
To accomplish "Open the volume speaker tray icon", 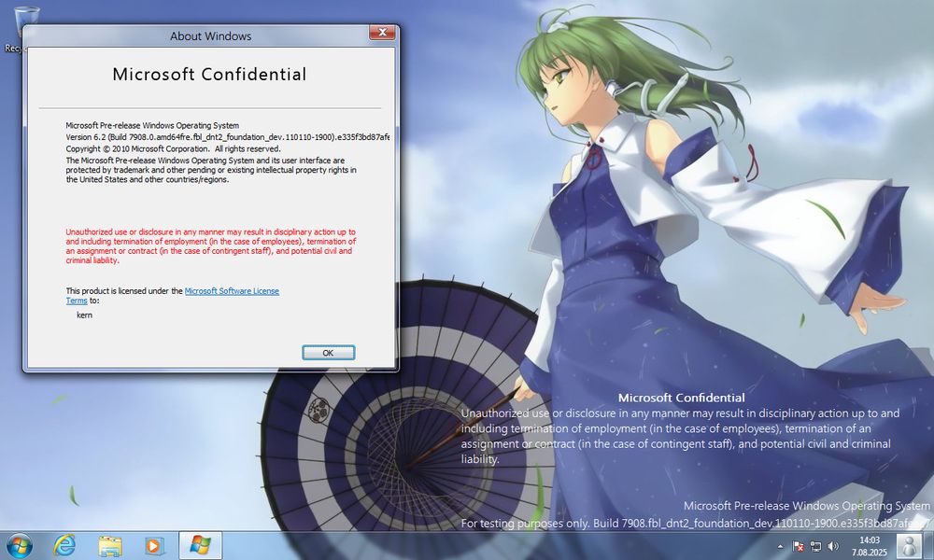I will 833,546.
